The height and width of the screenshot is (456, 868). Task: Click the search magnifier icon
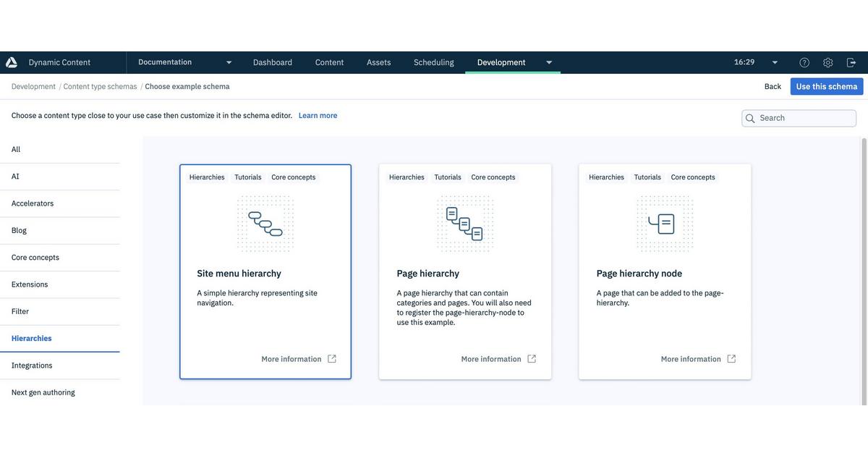tap(750, 118)
